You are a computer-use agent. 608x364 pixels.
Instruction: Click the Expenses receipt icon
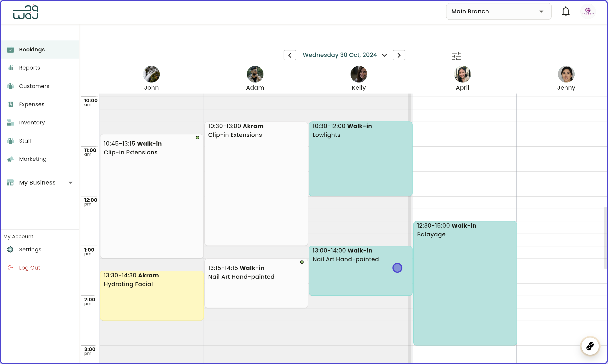tap(10, 104)
